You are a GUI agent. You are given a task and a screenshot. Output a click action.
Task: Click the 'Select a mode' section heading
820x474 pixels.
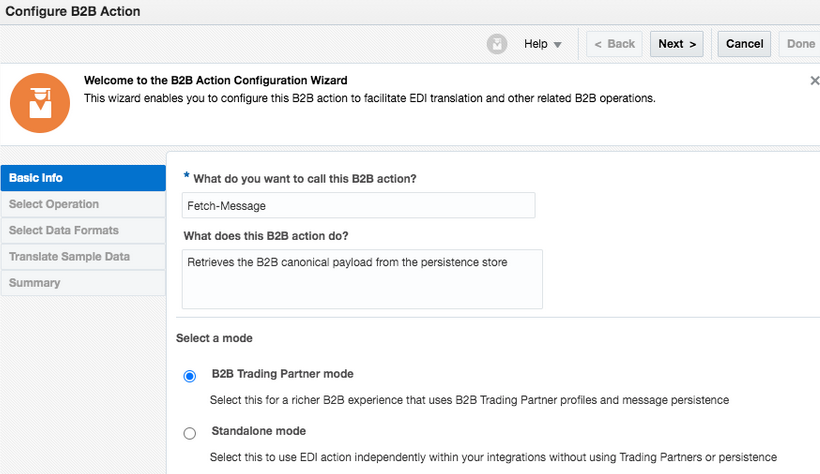point(214,338)
